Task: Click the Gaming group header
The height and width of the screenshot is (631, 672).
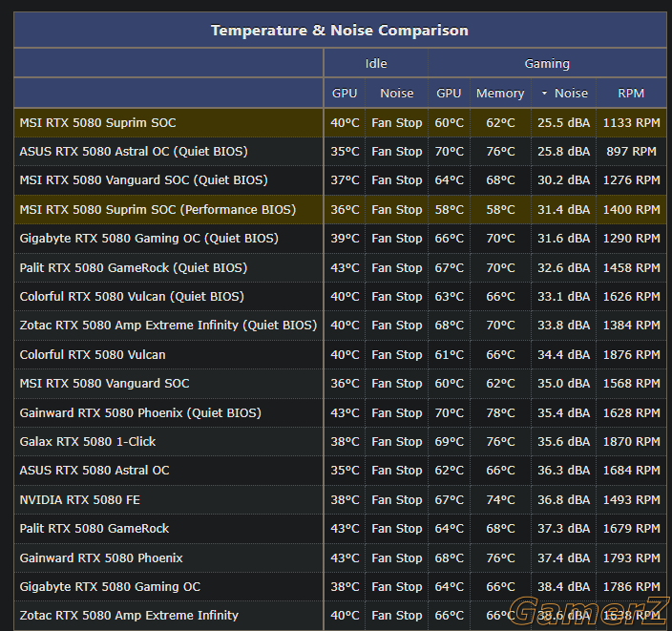Action: [547, 63]
